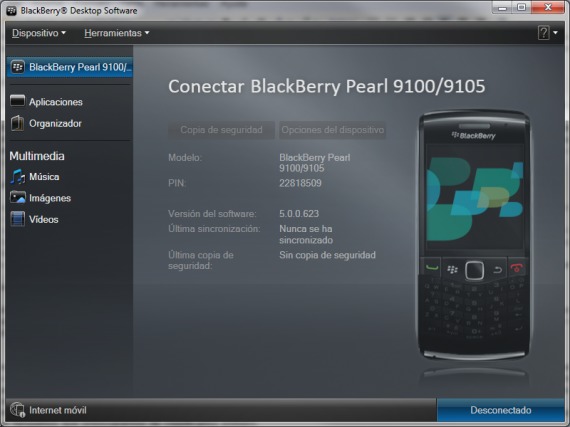Open the Herramientas menu
This screenshot has height=427, width=570.
[x=117, y=33]
